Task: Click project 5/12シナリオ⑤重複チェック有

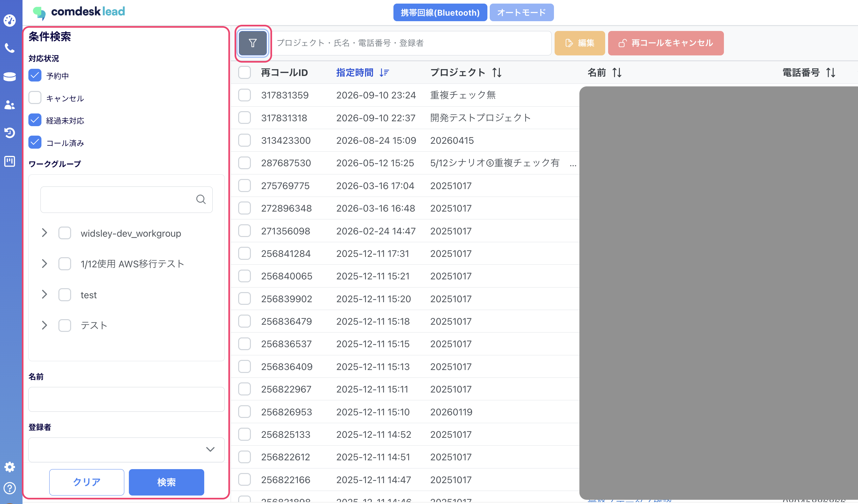Action: pyautogui.click(x=495, y=163)
